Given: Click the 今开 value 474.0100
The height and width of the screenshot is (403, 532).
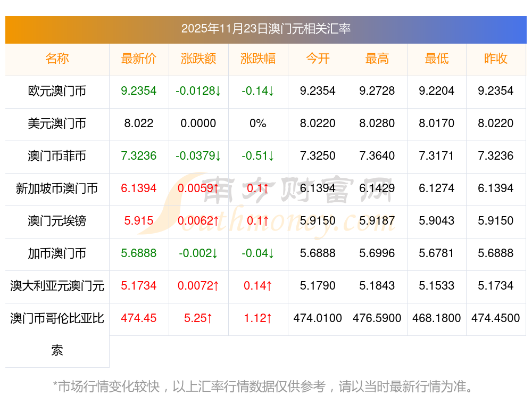Looking at the screenshot, I should point(318,318).
